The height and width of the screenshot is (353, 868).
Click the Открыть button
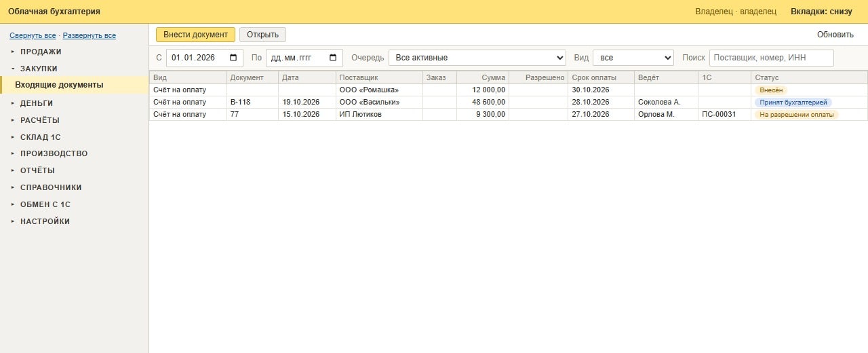pyautogui.click(x=262, y=35)
